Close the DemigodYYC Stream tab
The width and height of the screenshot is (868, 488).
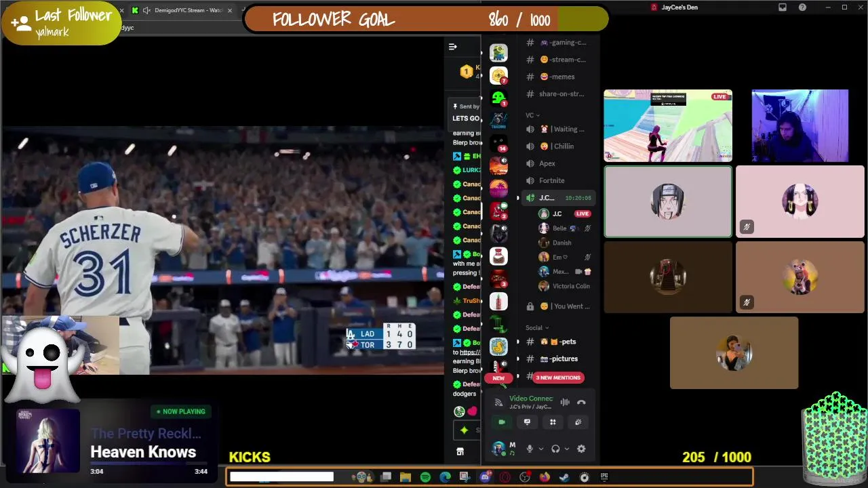pos(229,10)
